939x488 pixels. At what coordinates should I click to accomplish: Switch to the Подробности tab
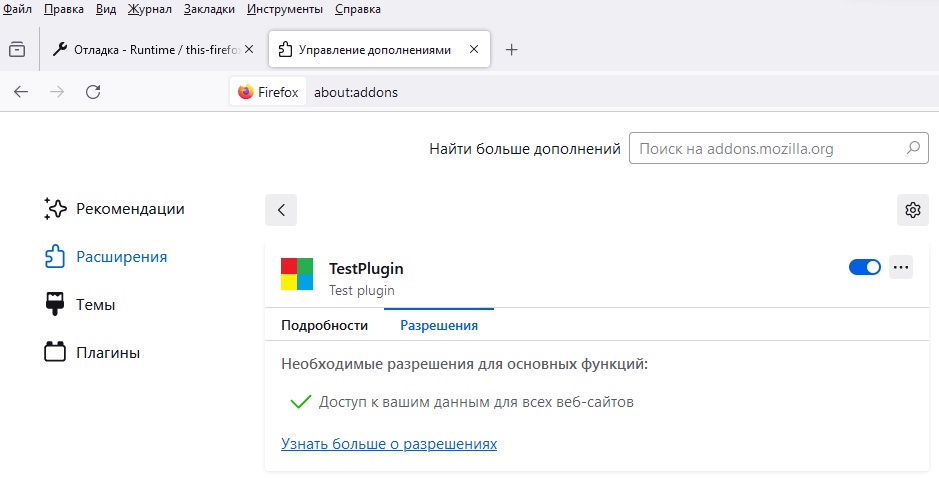coord(325,325)
